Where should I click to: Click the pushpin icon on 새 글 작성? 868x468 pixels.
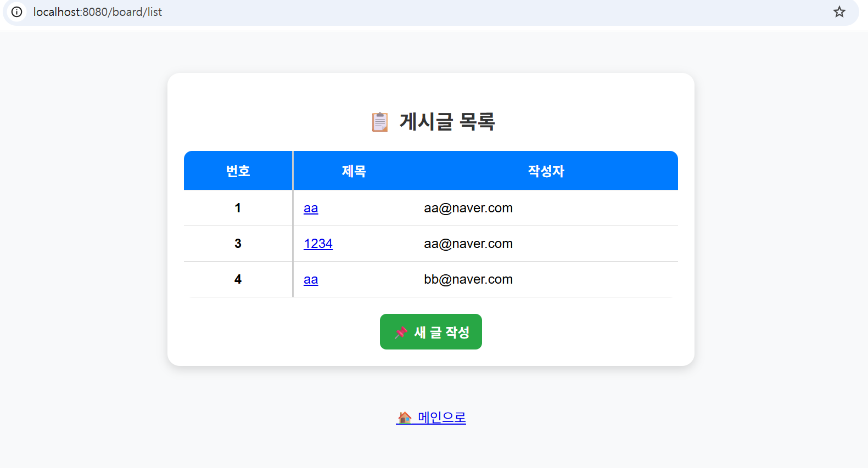(401, 332)
